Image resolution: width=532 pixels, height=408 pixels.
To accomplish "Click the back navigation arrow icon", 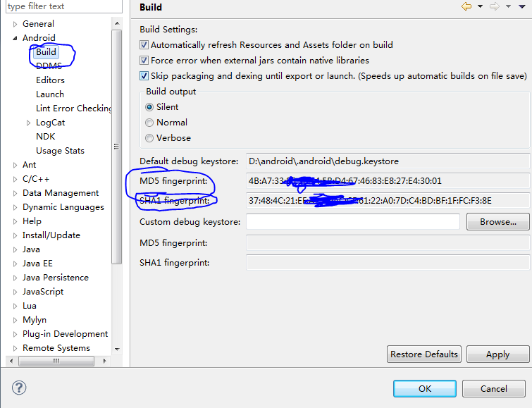I will click(466, 7).
